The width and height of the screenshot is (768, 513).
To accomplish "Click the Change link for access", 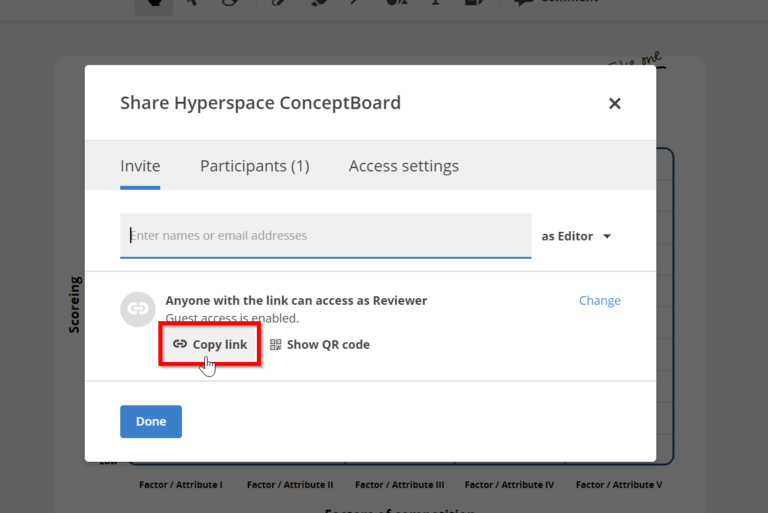I will [x=599, y=300].
